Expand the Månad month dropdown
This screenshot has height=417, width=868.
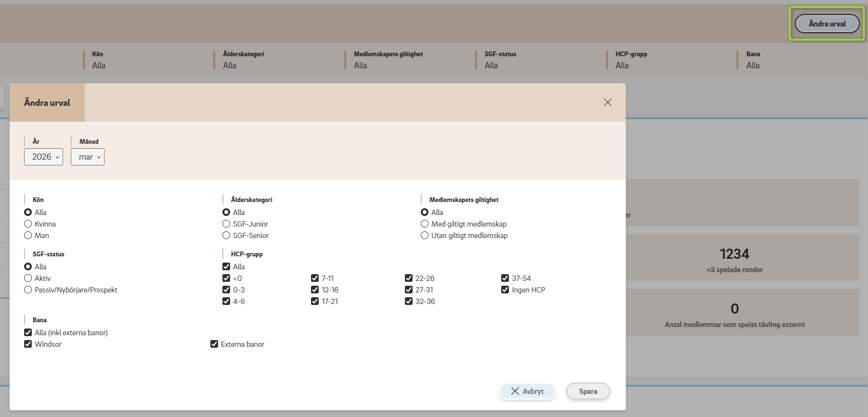88,157
